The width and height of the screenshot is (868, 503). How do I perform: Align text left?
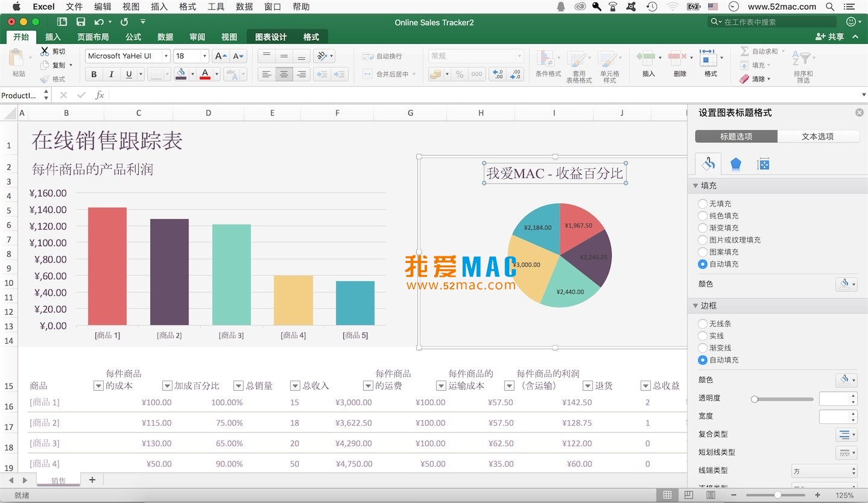[266, 74]
